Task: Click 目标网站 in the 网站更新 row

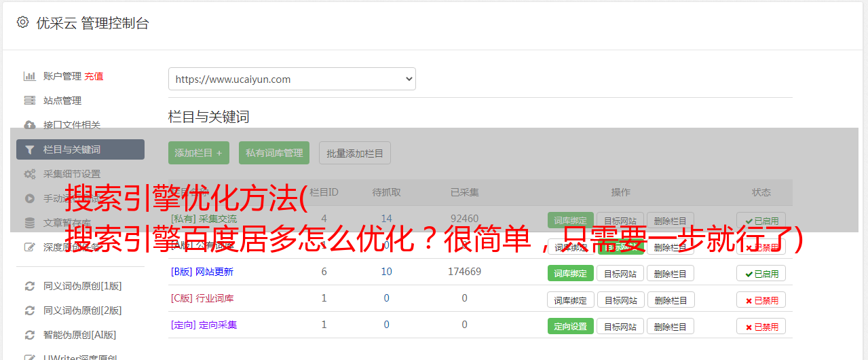Action: point(620,273)
